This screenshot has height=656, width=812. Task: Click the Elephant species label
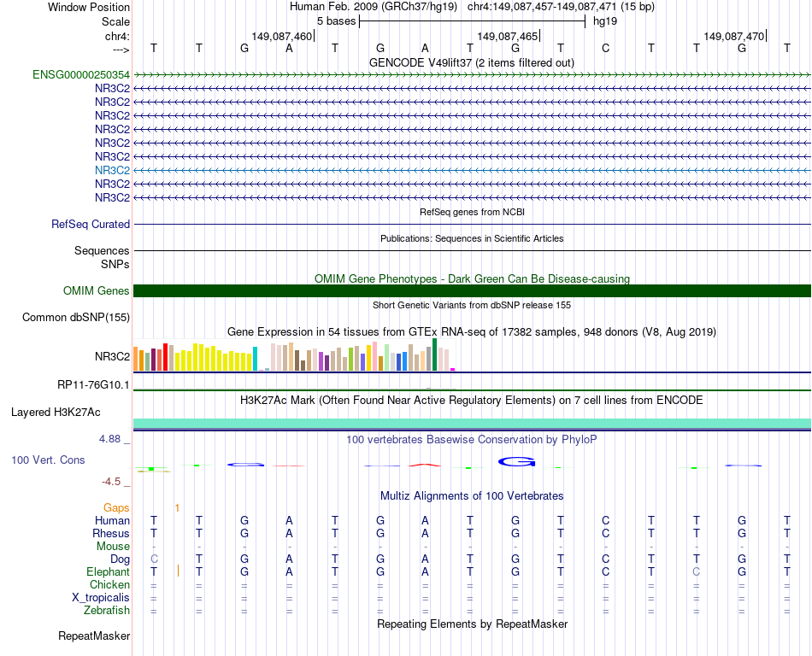click(x=109, y=571)
